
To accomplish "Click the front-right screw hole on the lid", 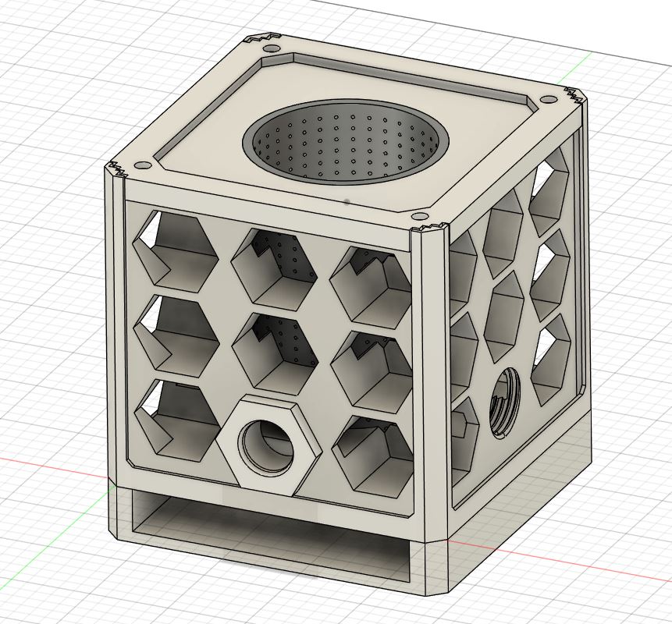I will [x=419, y=215].
